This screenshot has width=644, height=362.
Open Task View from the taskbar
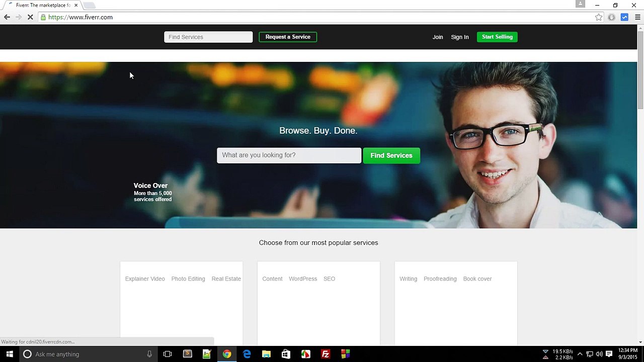168,354
